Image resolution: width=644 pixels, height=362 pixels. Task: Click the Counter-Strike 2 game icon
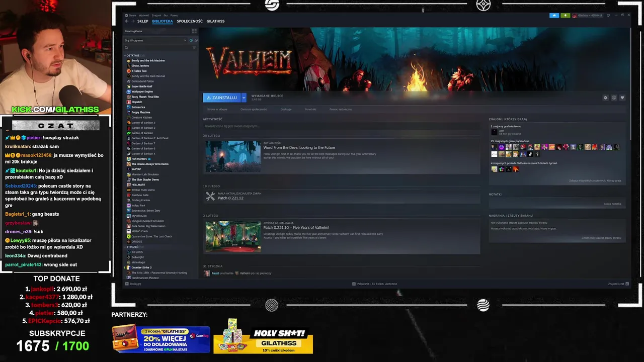tap(128, 267)
